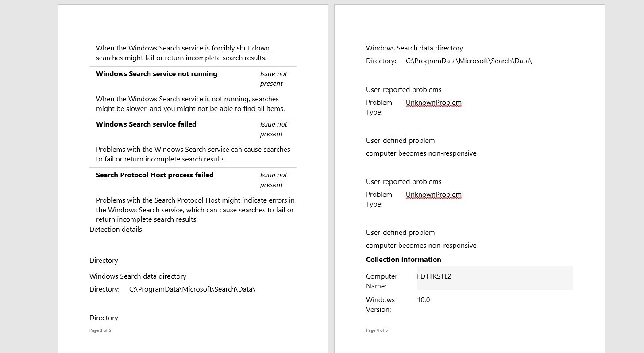Click 'Windows Search data directory' on page 4
Viewport: 644px width, 353px height.
(414, 48)
